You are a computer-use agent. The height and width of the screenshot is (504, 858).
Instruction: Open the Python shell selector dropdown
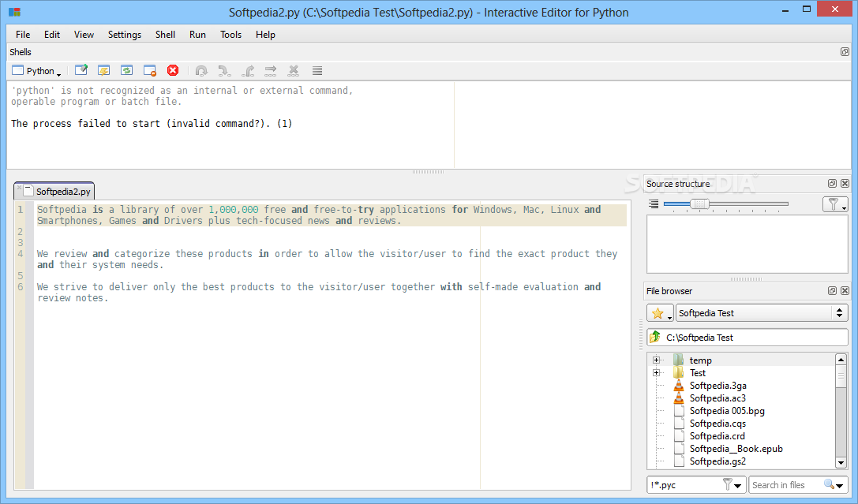pos(37,70)
